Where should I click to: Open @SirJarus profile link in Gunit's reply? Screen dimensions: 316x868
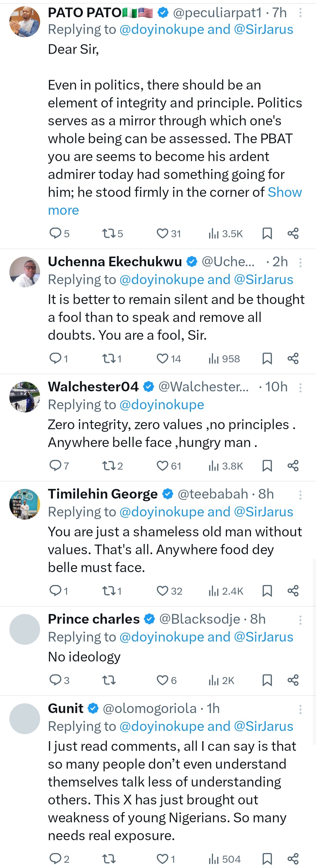click(x=264, y=727)
